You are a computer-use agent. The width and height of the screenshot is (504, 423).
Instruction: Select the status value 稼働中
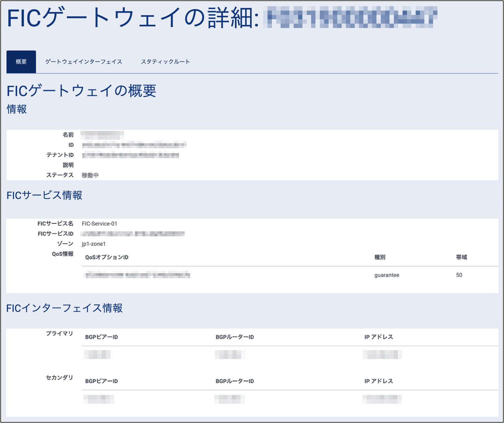click(90, 175)
